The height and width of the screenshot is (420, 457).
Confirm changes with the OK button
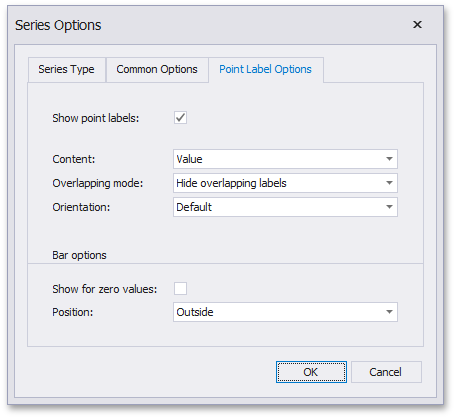click(x=311, y=372)
